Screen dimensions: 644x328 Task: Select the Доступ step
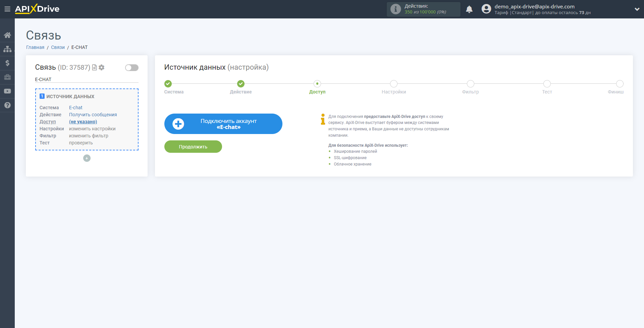coord(317,84)
